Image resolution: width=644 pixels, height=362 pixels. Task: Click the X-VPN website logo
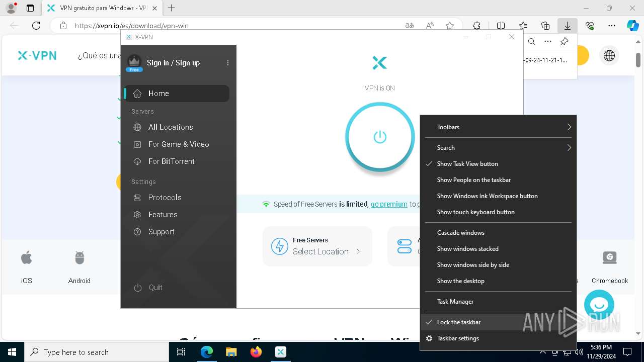pos(37,56)
